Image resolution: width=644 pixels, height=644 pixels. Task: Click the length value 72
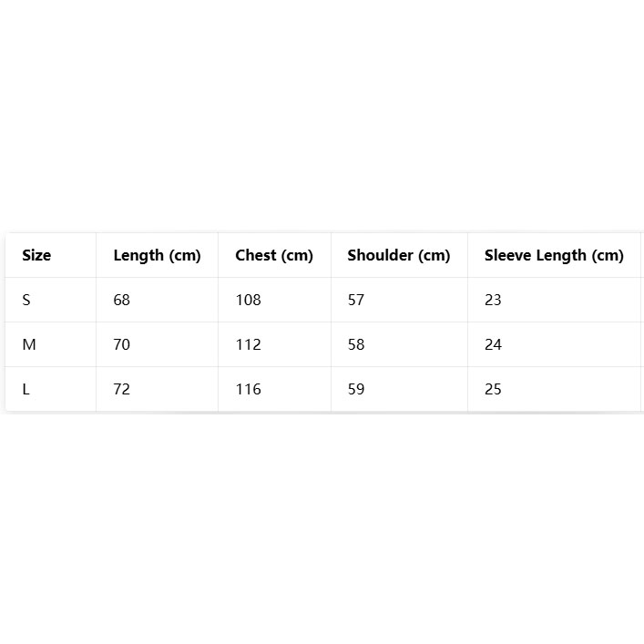[x=122, y=389]
